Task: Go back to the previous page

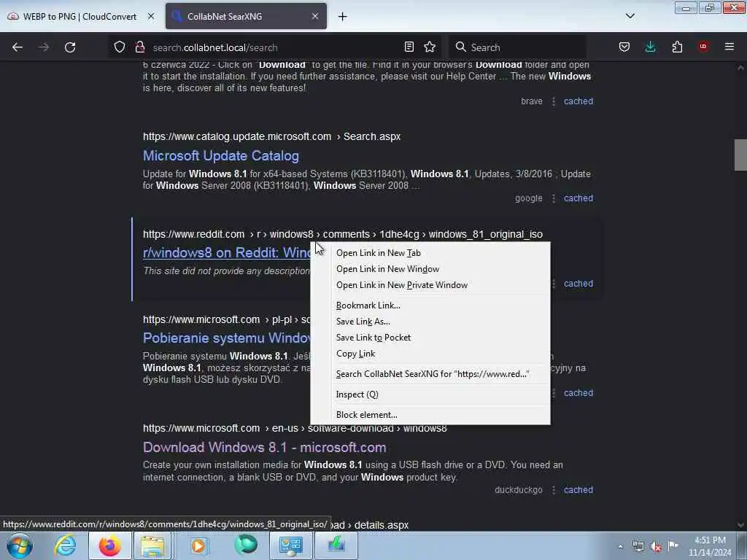Action: pos(18,47)
